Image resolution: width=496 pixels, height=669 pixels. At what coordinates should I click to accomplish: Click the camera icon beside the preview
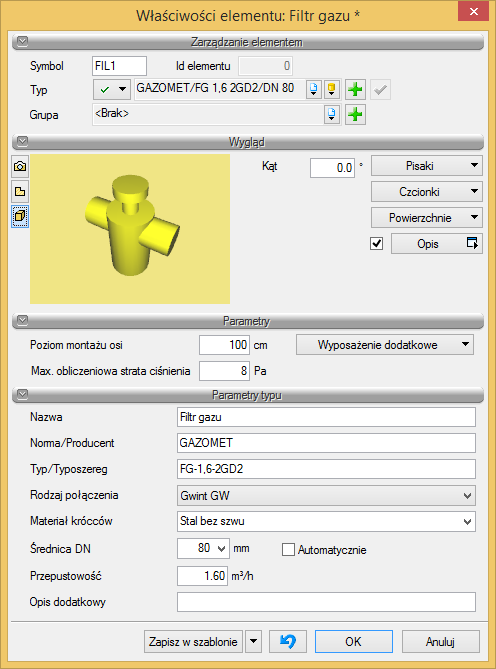click(20, 166)
